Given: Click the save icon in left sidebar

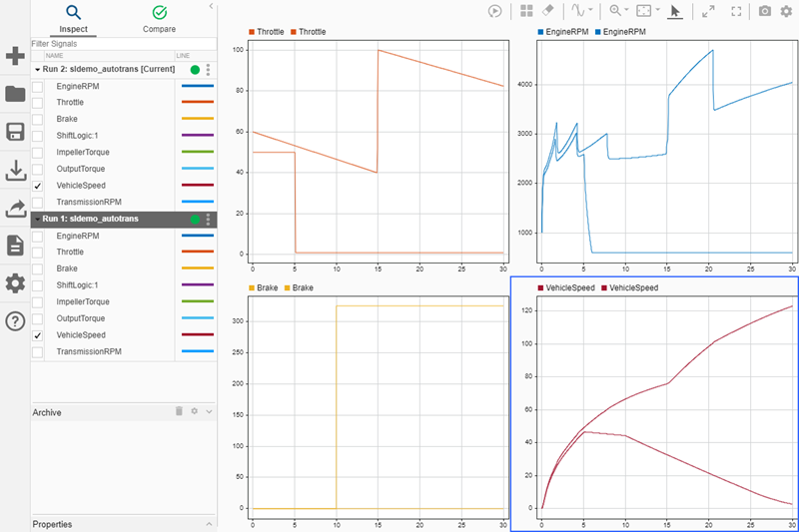Looking at the screenshot, I should [x=15, y=133].
